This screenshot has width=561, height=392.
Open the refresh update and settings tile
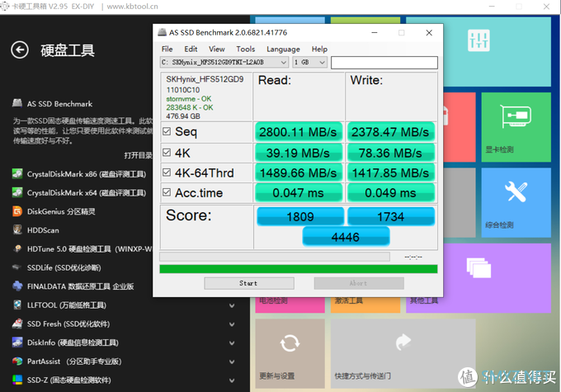tap(290, 354)
